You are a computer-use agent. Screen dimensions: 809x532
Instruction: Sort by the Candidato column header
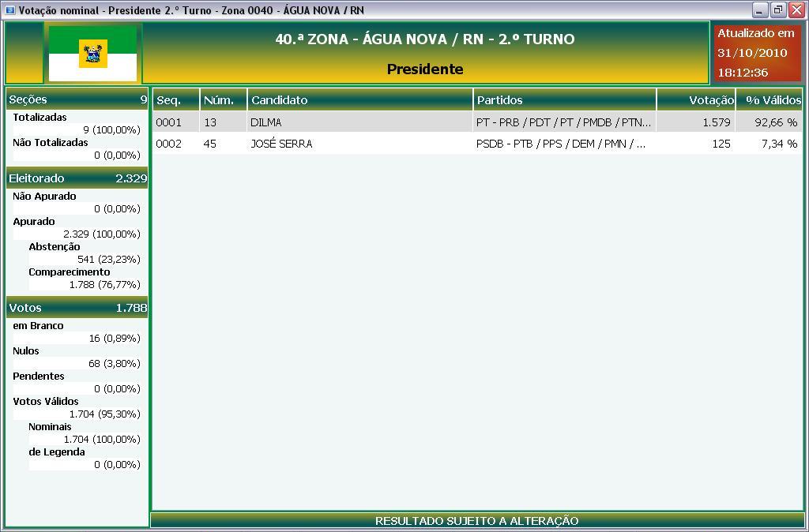point(360,100)
